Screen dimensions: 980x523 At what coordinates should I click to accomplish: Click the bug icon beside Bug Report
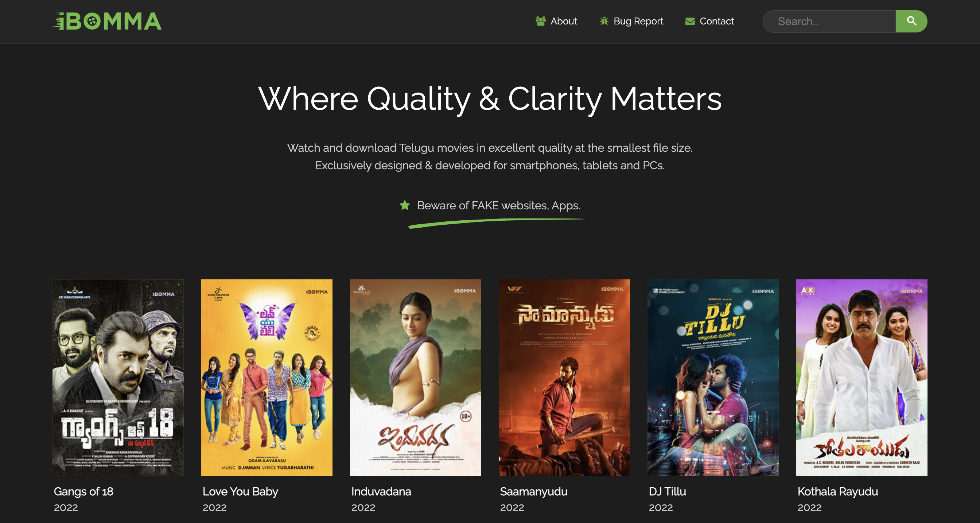(x=604, y=21)
